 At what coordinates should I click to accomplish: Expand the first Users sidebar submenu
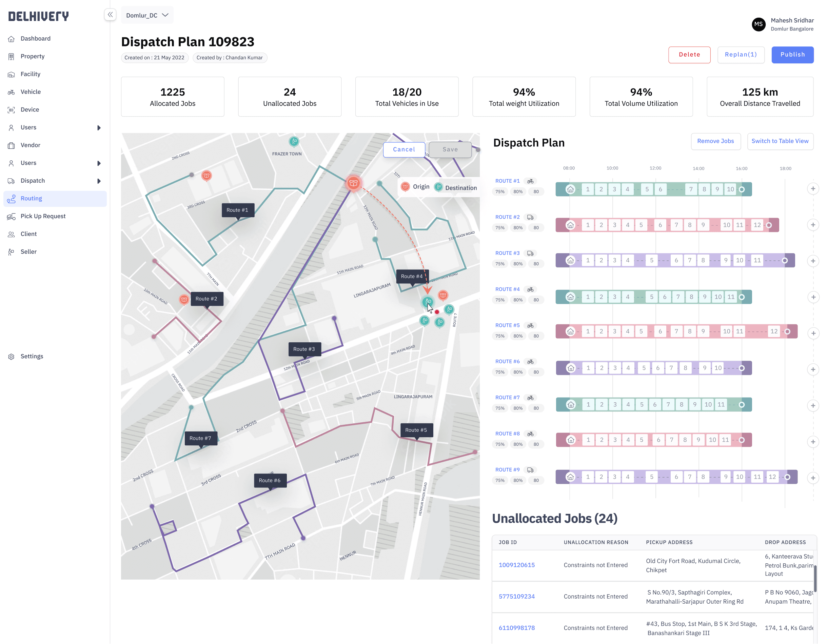point(99,127)
